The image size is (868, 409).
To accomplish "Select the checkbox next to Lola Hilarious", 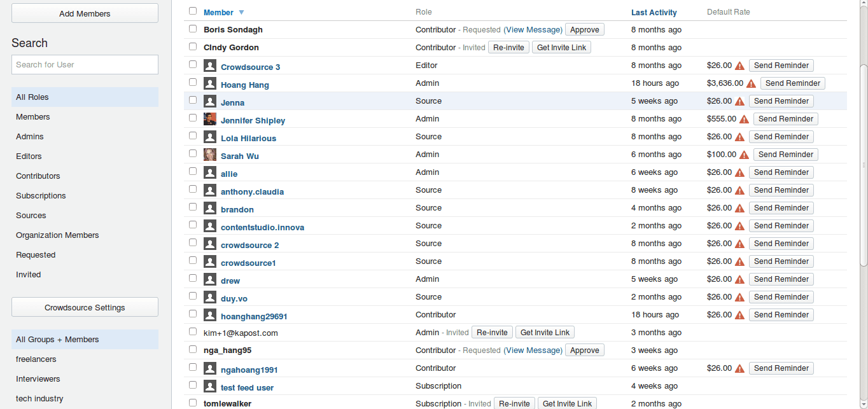I will [x=193, y=135].
